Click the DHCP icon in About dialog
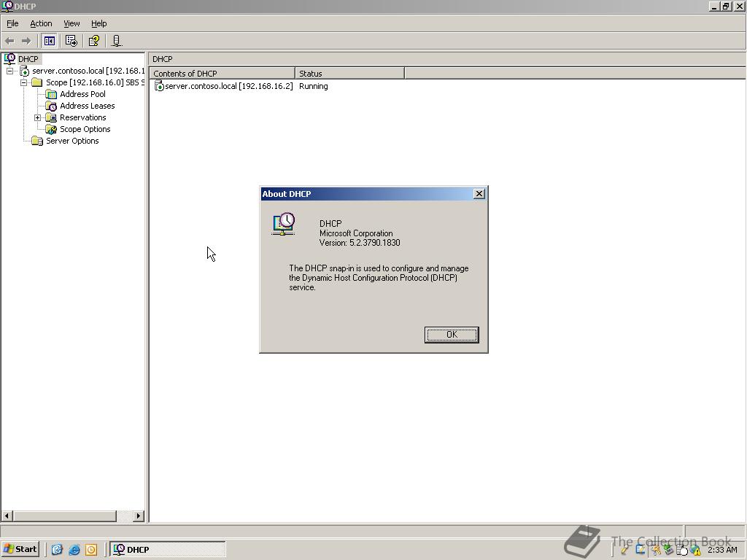The image size is (747, 560). (x=284, y=224)
